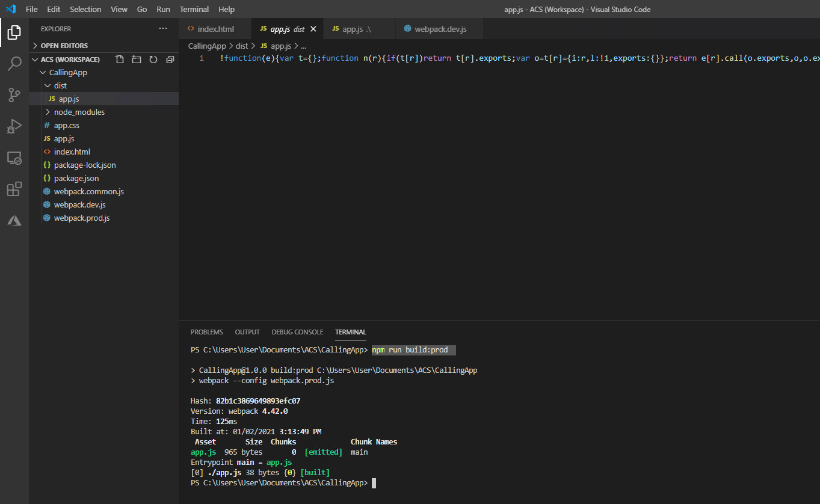Click New File icon in explorer
The height and width of the screenshot is (504, 820).
pyautogui.click(x=120, y=60)
